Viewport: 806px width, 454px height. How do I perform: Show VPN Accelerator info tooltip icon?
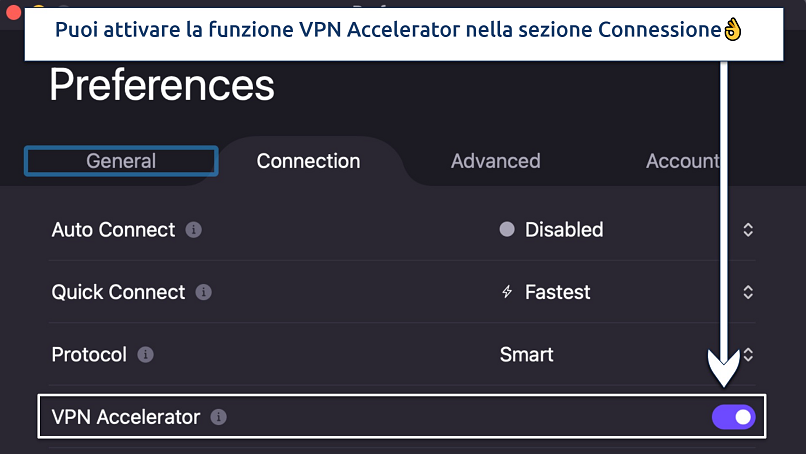click(x=219, y=417)
